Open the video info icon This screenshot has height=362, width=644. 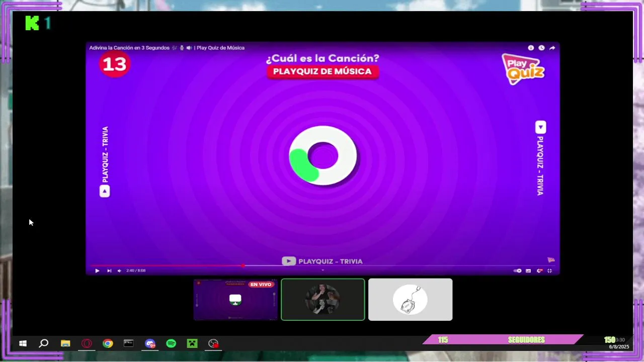tap(531, 48)
